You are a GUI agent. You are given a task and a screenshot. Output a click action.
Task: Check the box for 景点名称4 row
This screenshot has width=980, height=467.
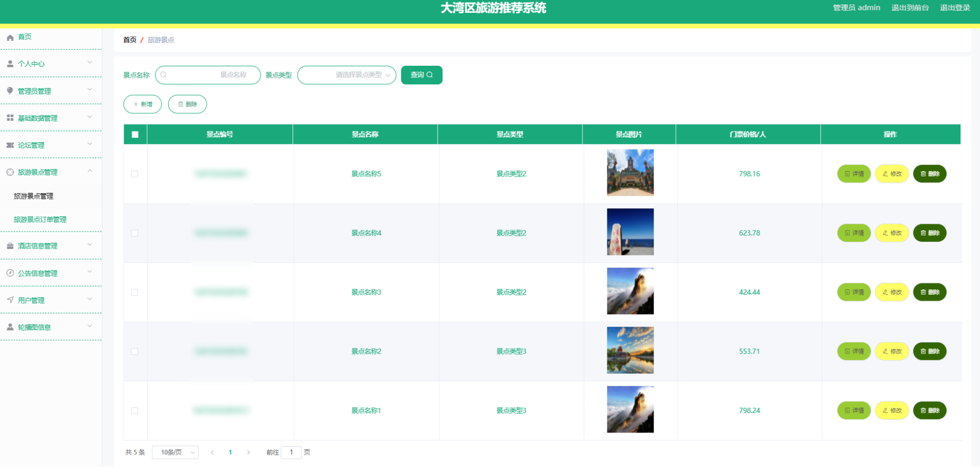click(135, 233)
